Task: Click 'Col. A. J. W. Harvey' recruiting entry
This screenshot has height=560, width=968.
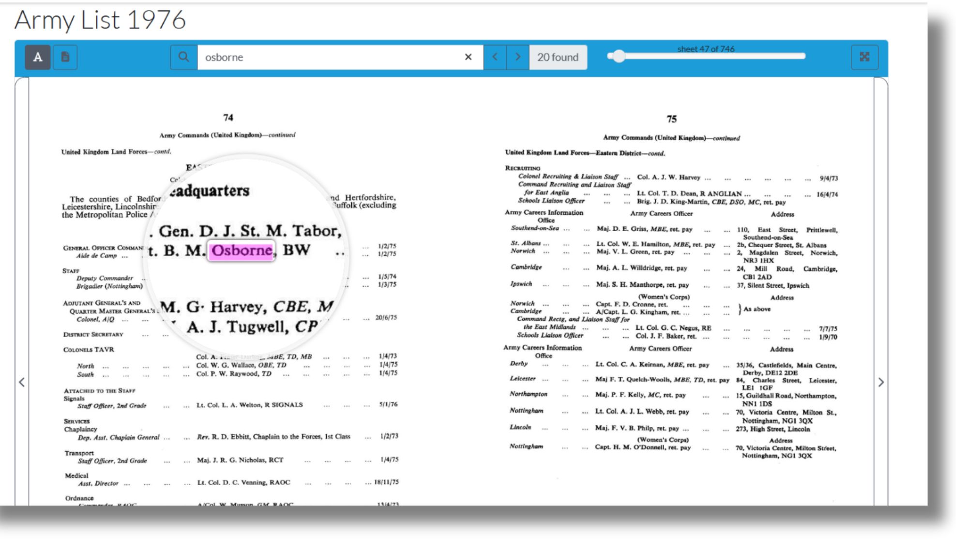Action: [x=668, y=177]
